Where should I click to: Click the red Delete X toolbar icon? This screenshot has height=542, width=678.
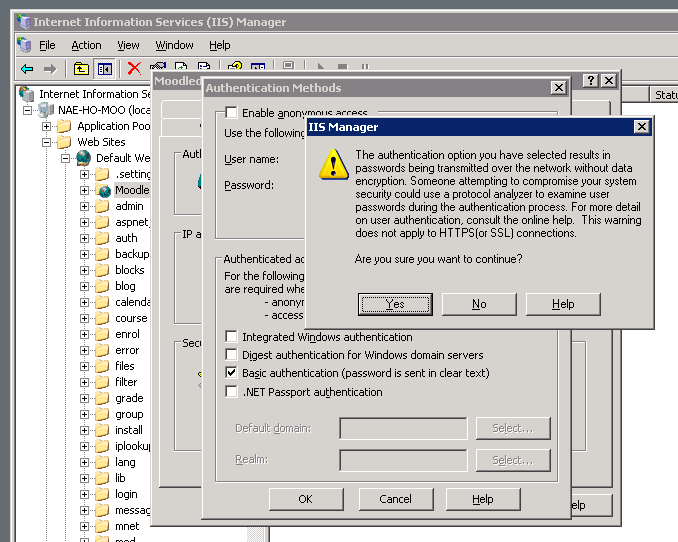[x=134, y=69]
